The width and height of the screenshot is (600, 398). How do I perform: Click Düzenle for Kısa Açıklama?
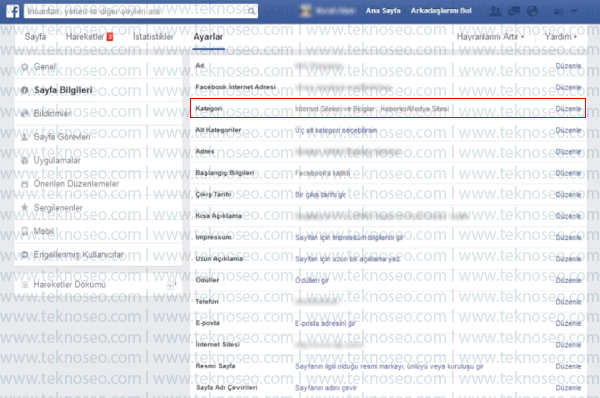[568, 216]
